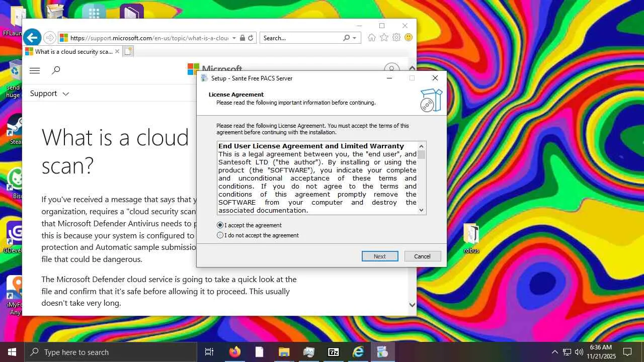Open the hamburger menu on Microsoft Support page
644x362 pixels.
(35, 70)
